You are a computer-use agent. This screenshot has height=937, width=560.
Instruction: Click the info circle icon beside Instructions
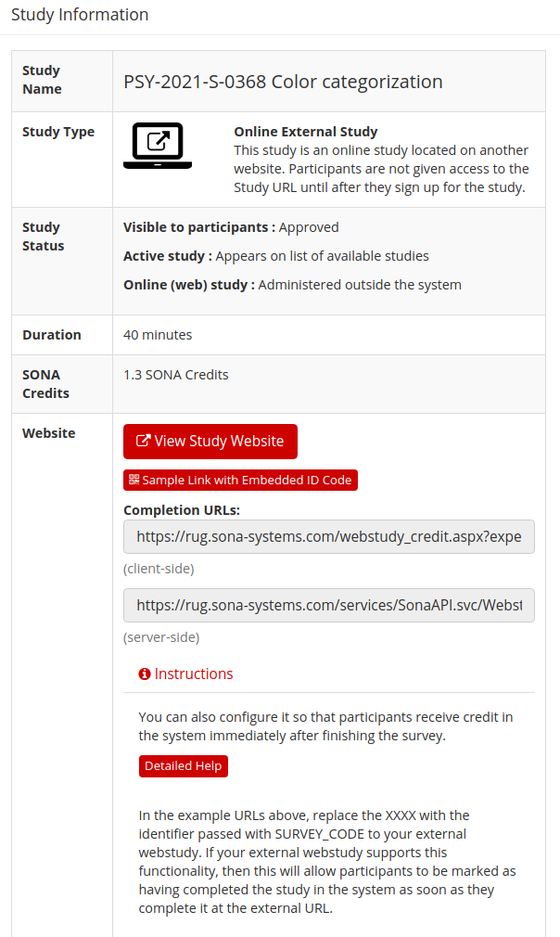(145, 674)
